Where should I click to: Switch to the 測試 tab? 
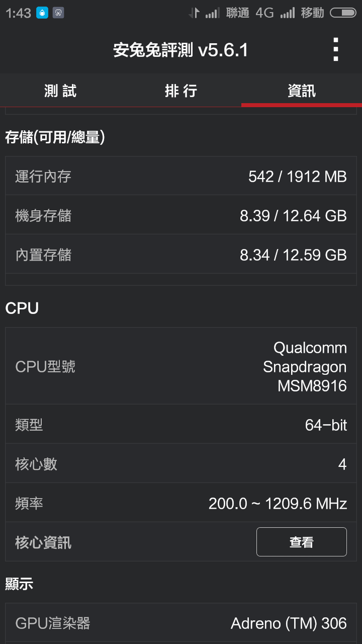pos(60,91)
